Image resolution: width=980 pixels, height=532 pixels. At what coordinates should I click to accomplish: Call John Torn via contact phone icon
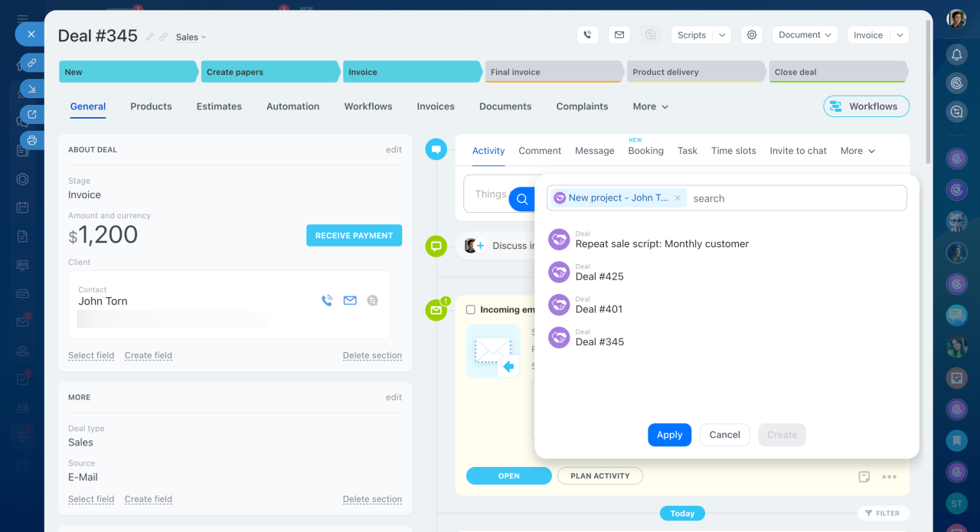327,301
